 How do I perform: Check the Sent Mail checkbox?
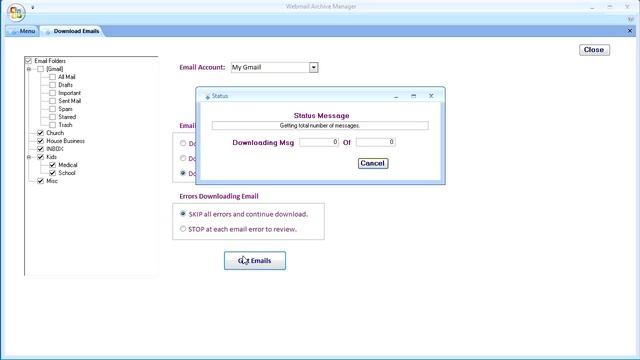click(x=52, y=101)
